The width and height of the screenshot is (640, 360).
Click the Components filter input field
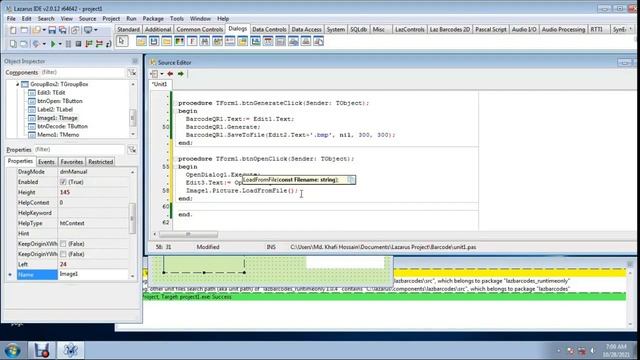click(82, 72)
